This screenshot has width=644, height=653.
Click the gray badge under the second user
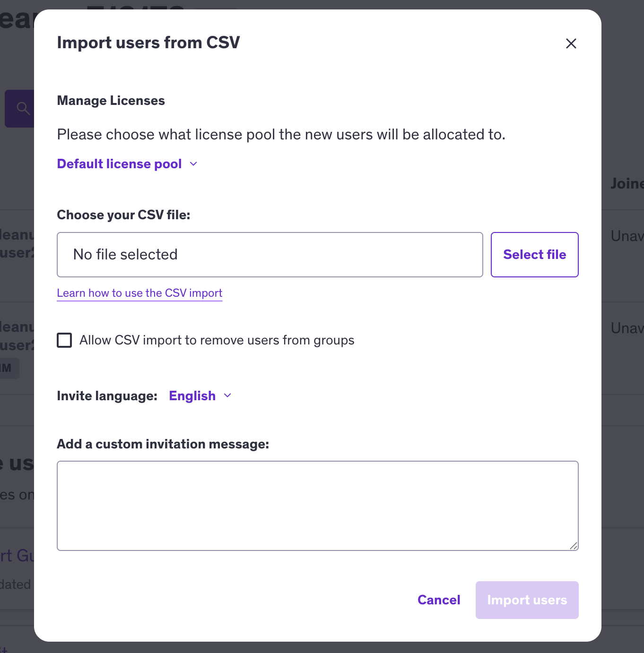click(x=9, y=368)
